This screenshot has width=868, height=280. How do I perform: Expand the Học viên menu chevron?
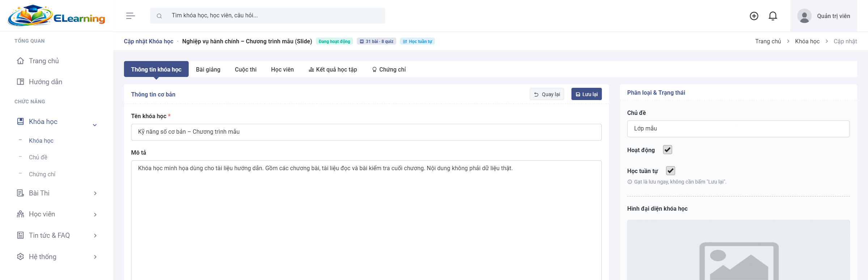pyautogui.click(x=95, y=215)
